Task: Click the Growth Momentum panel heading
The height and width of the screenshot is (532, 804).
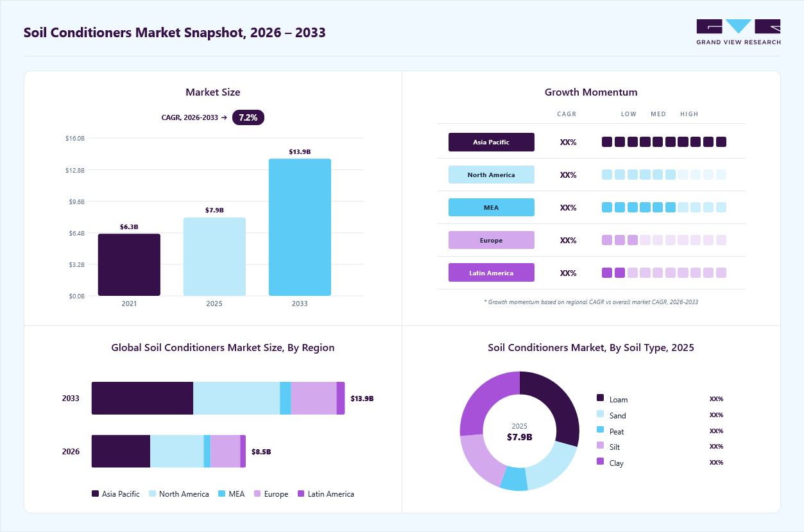Action: click(x=591, y=92)
